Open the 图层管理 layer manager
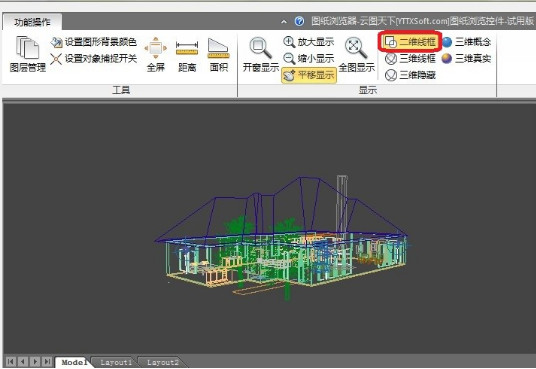 [27, 54]
